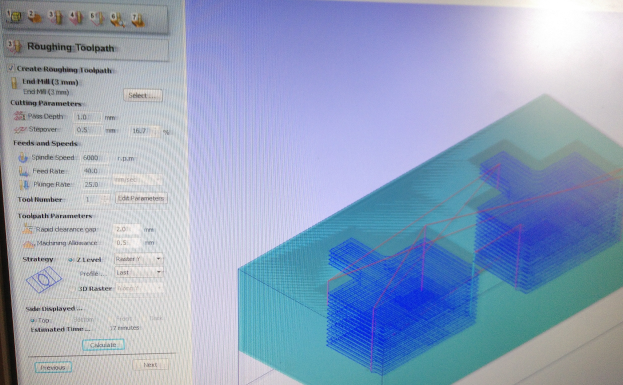Choose Bottom under Side Displayed
The image size is (623, 385).
[x=67, y=319]
